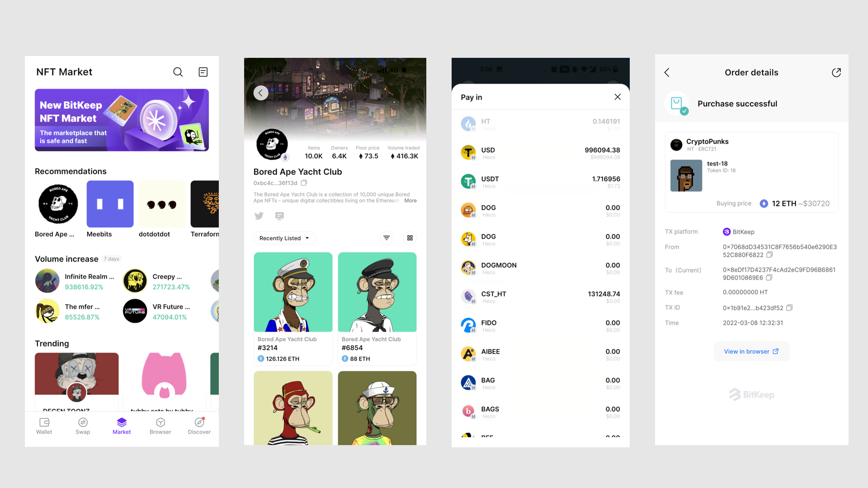
Task: Switch to grid view layout icon
Action: coord(410,238)
